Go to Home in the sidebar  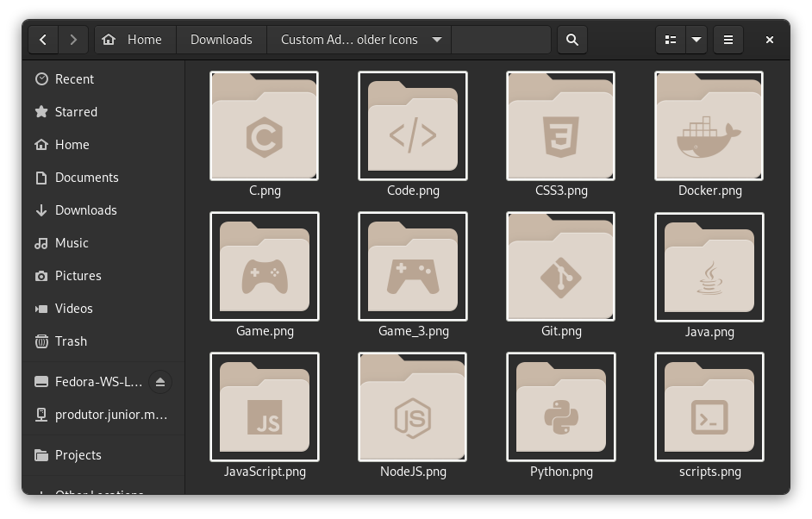click(103, 145)
